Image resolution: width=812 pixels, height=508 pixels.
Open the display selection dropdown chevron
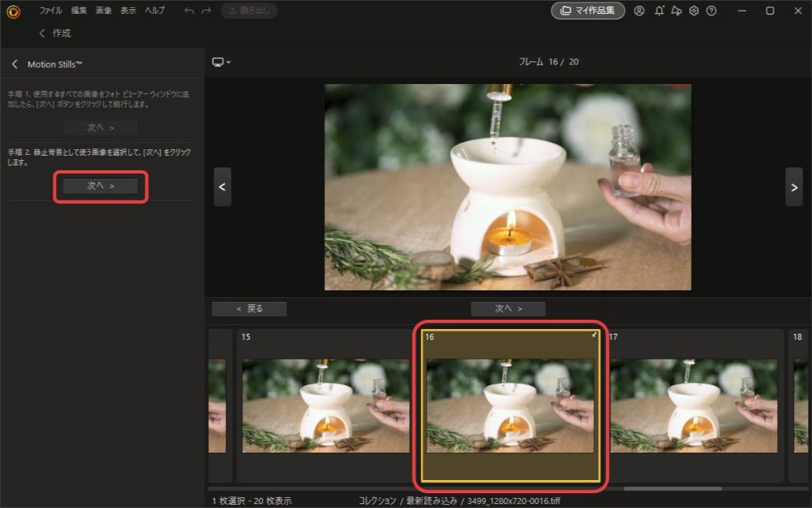click(227, 61)
